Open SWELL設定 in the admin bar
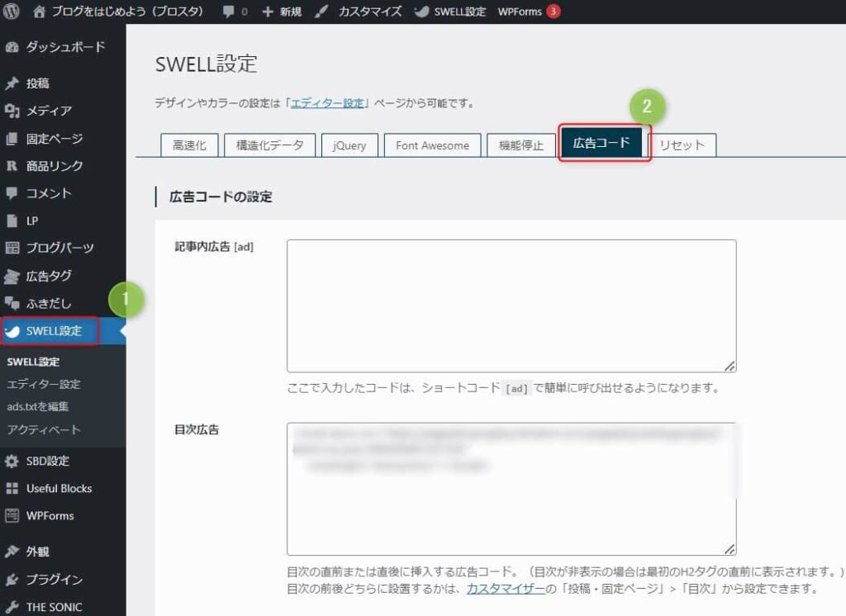 coord(460,12)
